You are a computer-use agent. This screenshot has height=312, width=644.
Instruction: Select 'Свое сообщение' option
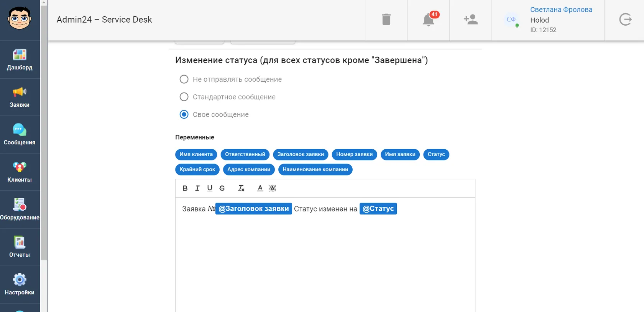coord(214,115)
